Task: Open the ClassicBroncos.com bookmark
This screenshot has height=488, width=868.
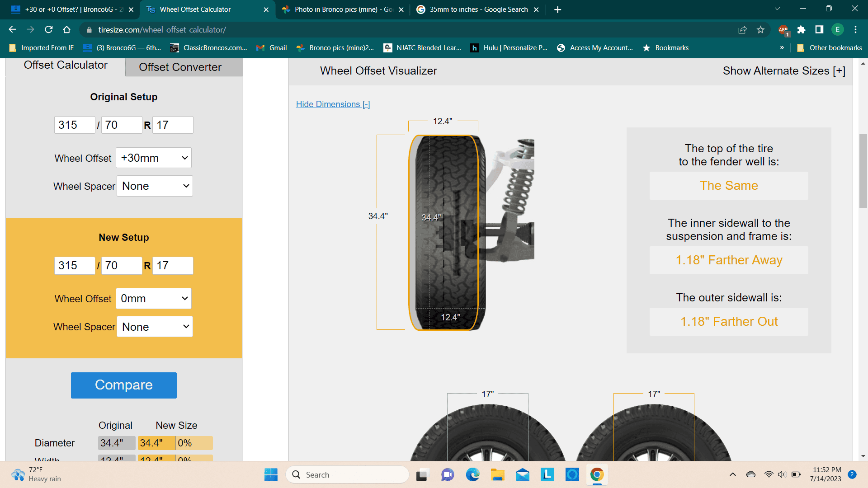Action: coord(208,48)
